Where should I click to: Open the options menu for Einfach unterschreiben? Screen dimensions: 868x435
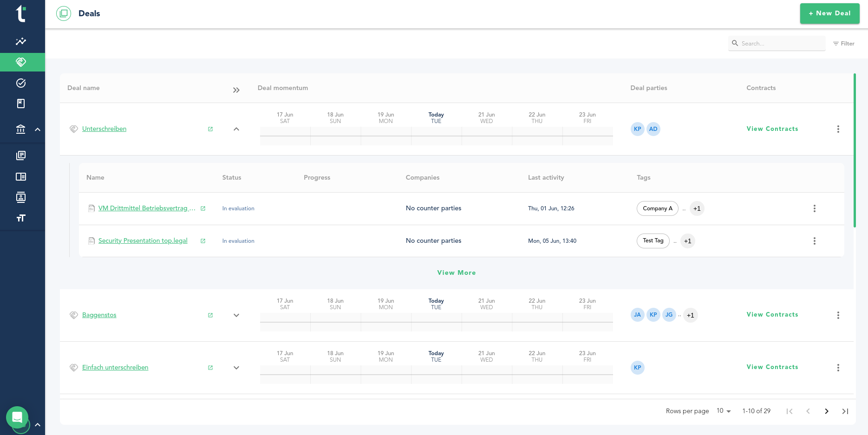838,367
